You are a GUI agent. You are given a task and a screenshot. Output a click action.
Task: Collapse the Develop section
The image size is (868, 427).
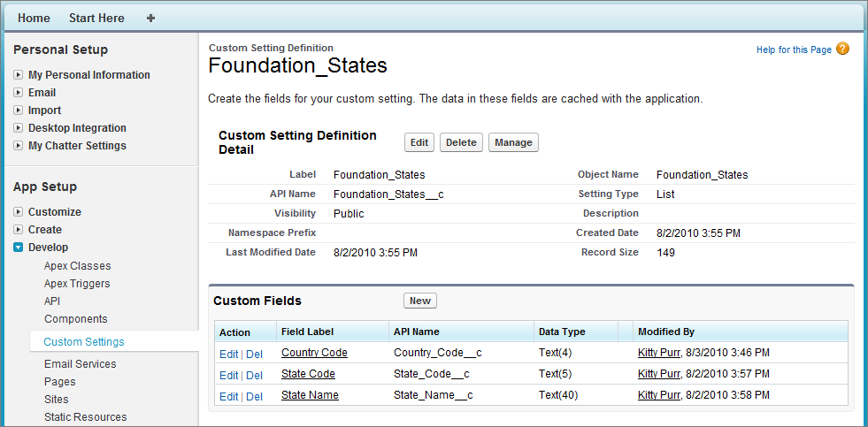(x=19, y=248)
